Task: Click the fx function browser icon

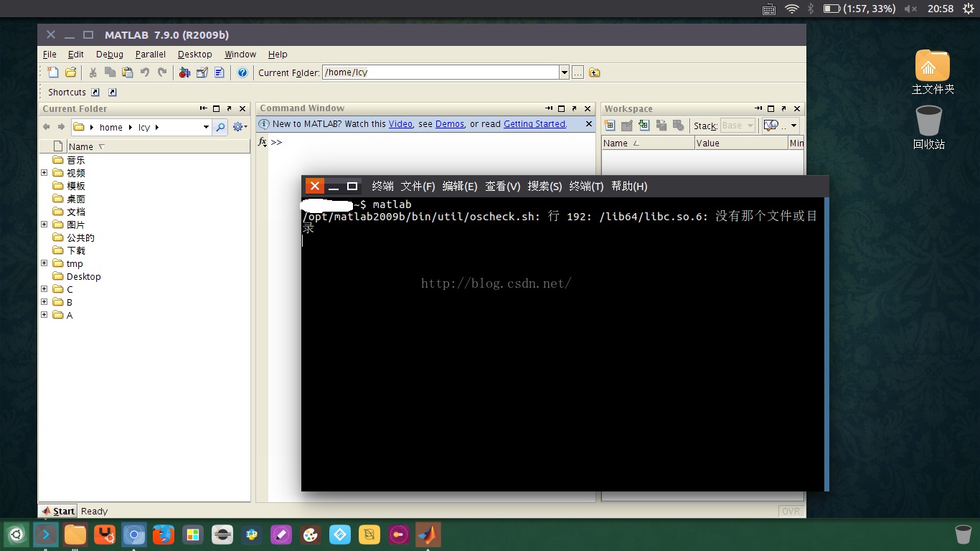Action: 262,142
